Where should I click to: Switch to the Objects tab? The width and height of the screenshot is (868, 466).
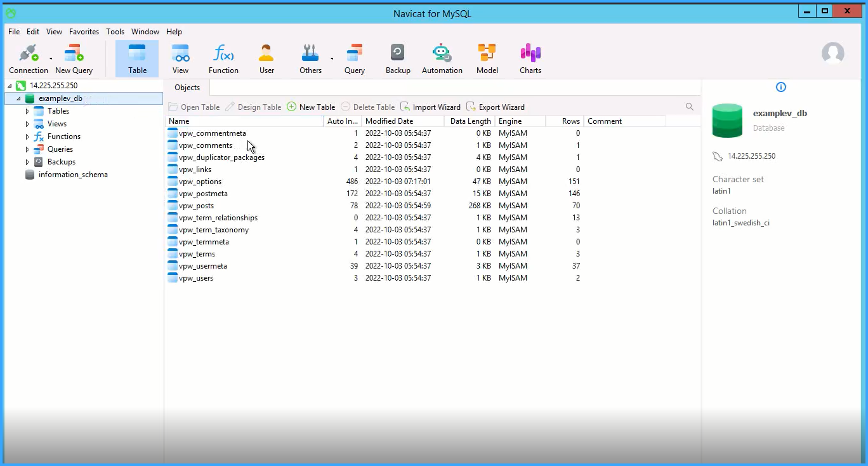187,88
